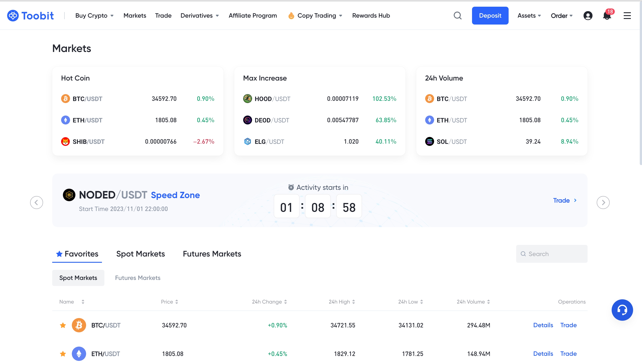
Task: Click the NODED coin logo in banner
Action: click(69, 195)
